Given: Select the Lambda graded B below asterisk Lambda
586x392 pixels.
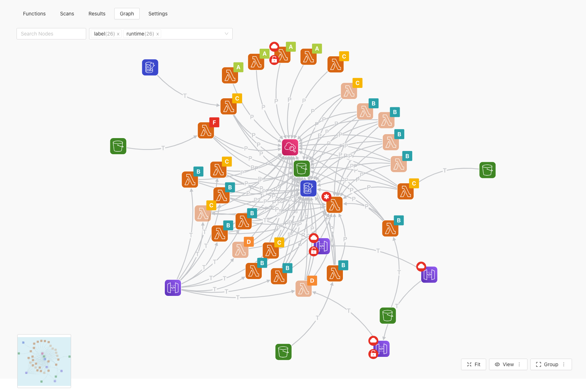Looking at the screenshot, I should [335, 274].
